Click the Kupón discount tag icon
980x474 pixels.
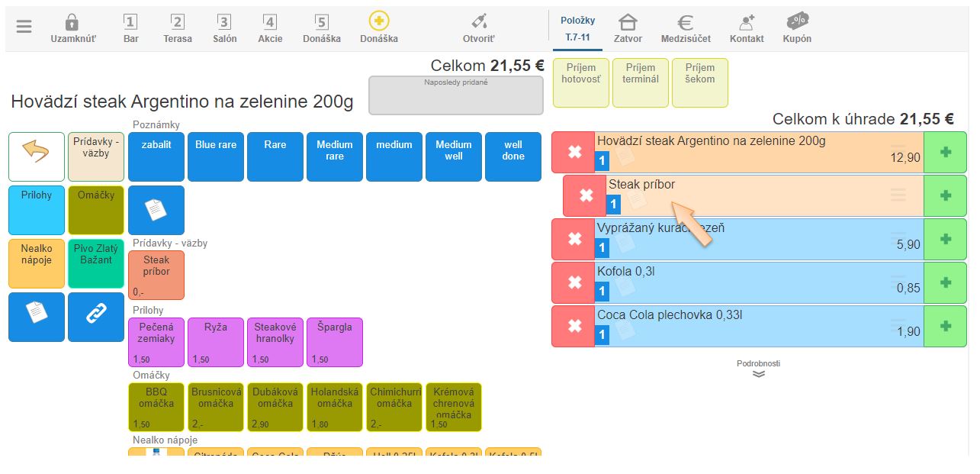point(797,21)
